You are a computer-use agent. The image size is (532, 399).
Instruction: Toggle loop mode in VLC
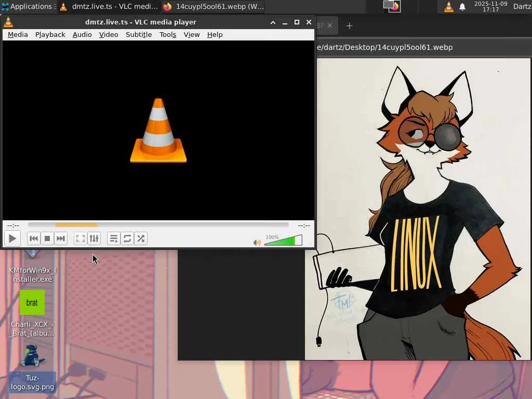coord(127,238)
